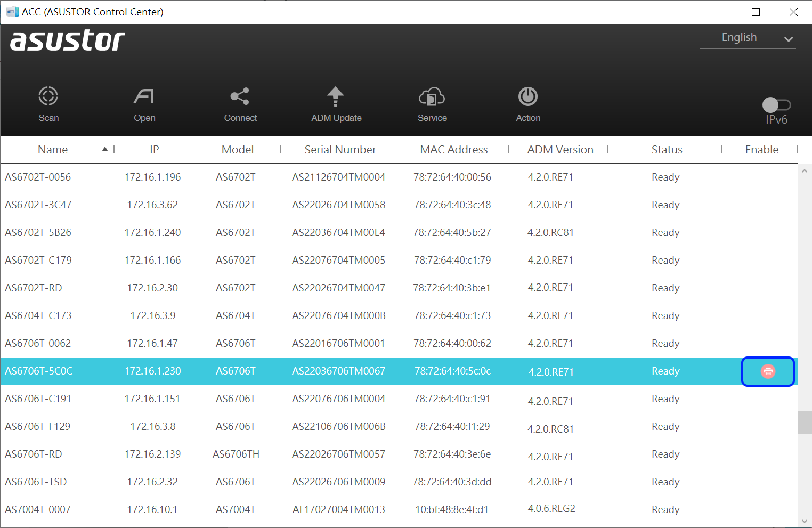
Task: Click MAC address 78:72:64:40:c1:73
Action: click(x=452, y=316)
